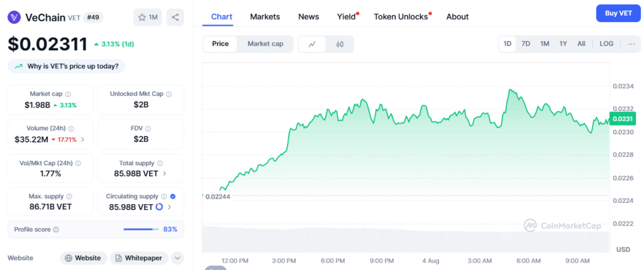
Task: Click the Buy VET button
Action: 618,13
